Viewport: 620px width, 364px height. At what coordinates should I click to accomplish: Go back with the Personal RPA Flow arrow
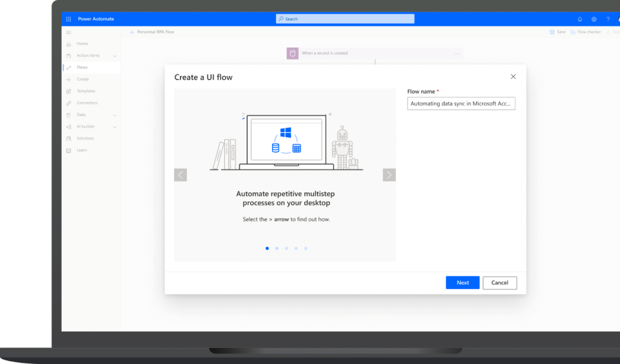point(132,33)
